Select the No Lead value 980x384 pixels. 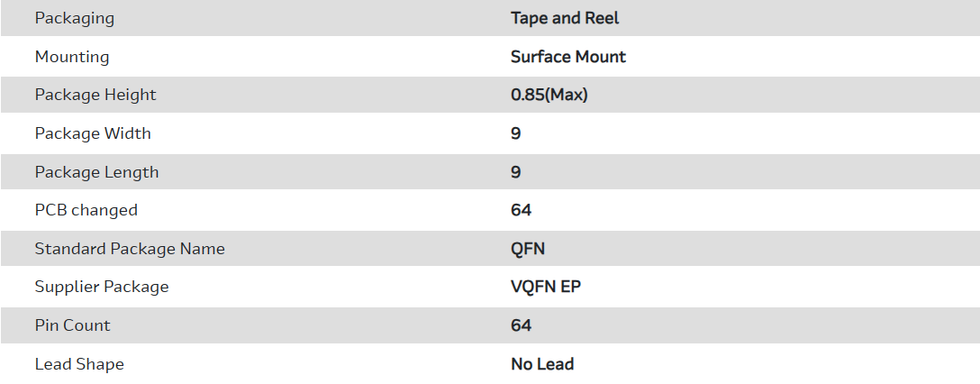click(x=542, y=364)
